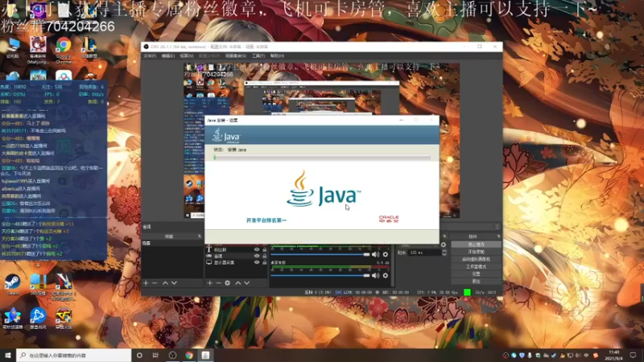Image resolution: width=644 pixels, height=362 pixels.
Task: Open the Battle.net style blue circle shortcut
Action: (x=38, y=319)
